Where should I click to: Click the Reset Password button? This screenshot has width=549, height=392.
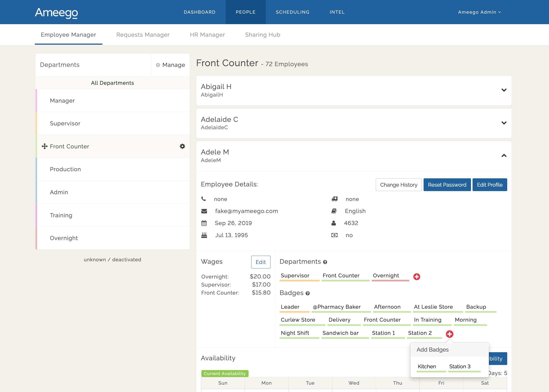click(447, 185)
